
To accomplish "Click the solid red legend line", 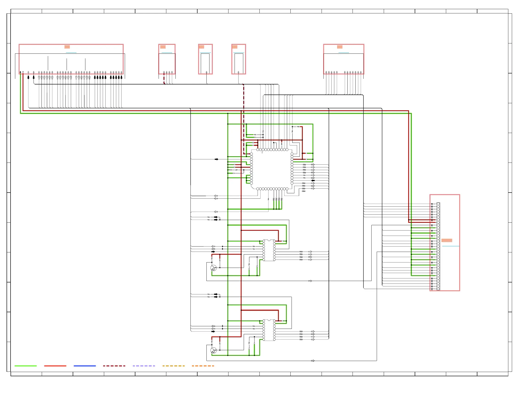I will tap(55, 366).
